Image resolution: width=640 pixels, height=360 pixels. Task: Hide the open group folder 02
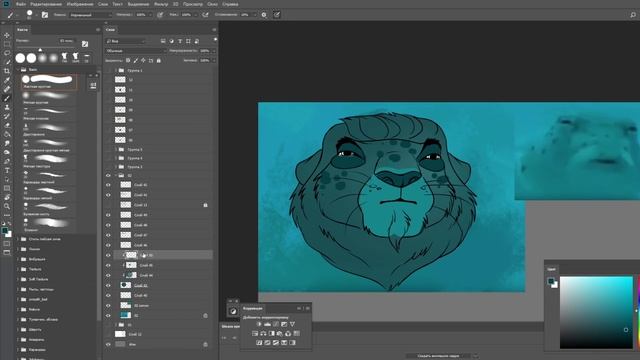[108, 176]
